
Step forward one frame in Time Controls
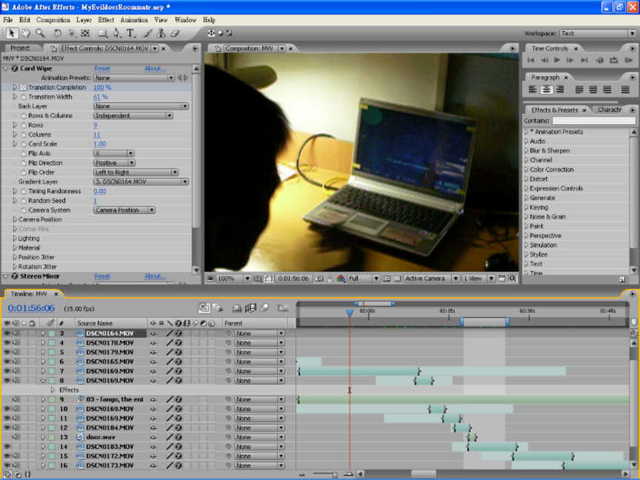coord(570,60)
